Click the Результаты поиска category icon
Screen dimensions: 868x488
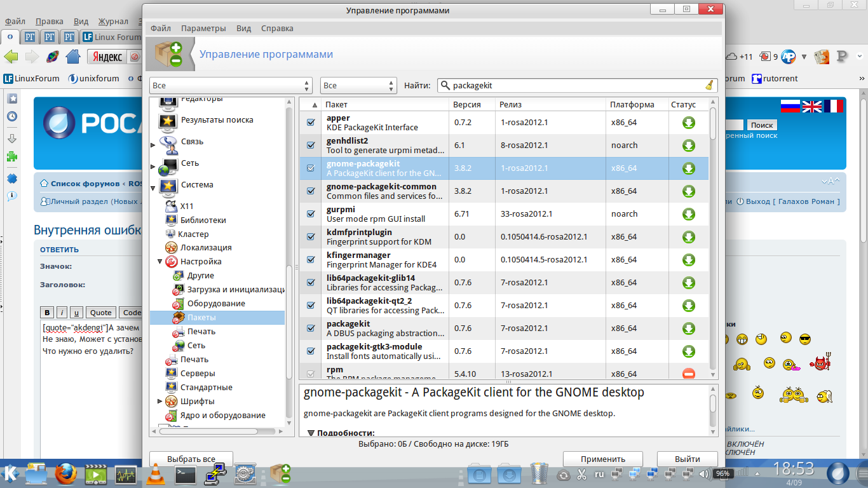168,120
